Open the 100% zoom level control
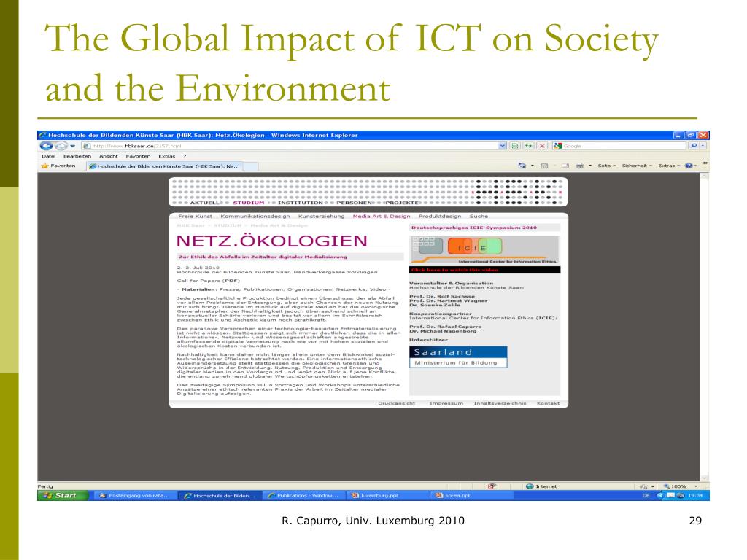 tap(681, 486)
